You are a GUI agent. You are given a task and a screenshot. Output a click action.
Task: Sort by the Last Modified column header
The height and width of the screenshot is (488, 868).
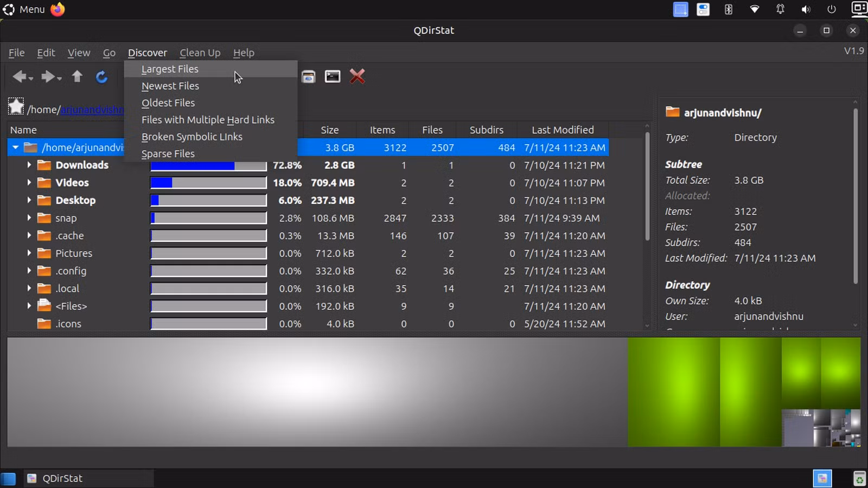(x=563, y=130)
